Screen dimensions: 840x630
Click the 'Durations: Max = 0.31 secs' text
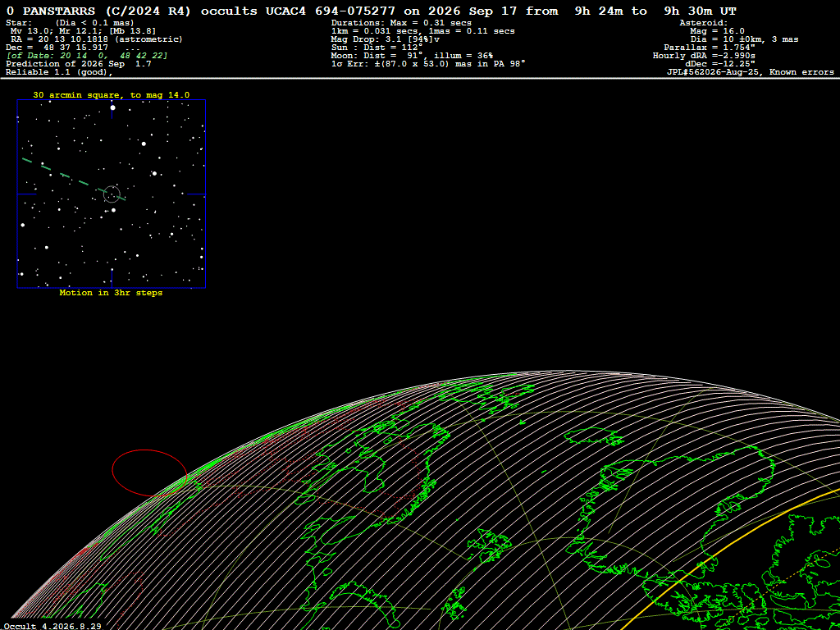[x=402, y=23]
